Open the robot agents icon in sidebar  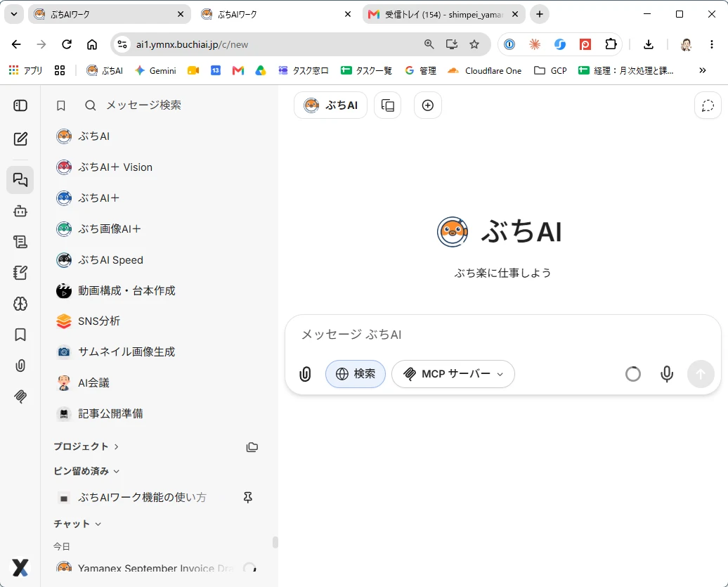pos(20,211)
